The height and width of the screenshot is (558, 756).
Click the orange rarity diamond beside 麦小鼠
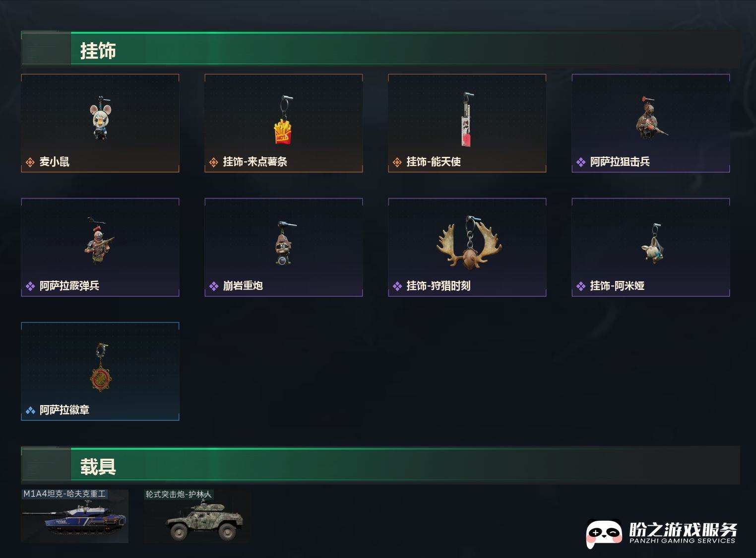pos(30,162)
